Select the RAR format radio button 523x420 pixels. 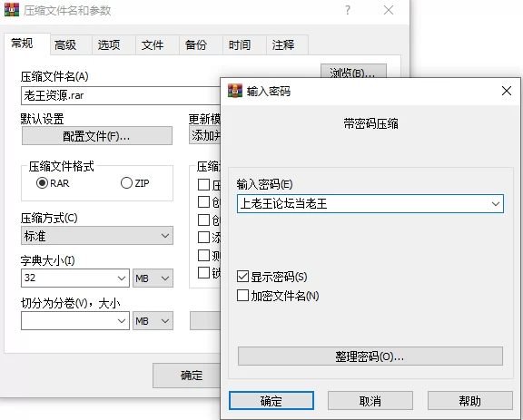pos(42,183)
